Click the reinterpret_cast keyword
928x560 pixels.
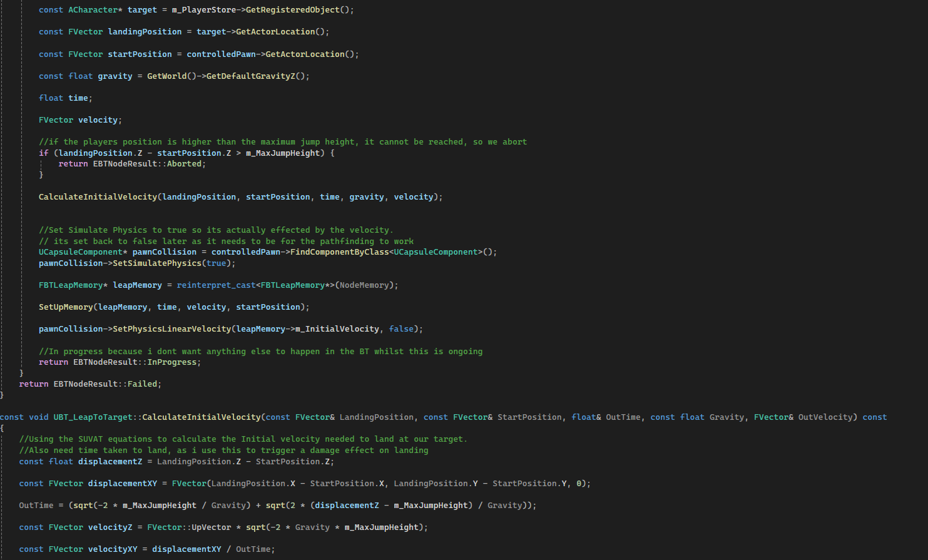click(216, 285)
